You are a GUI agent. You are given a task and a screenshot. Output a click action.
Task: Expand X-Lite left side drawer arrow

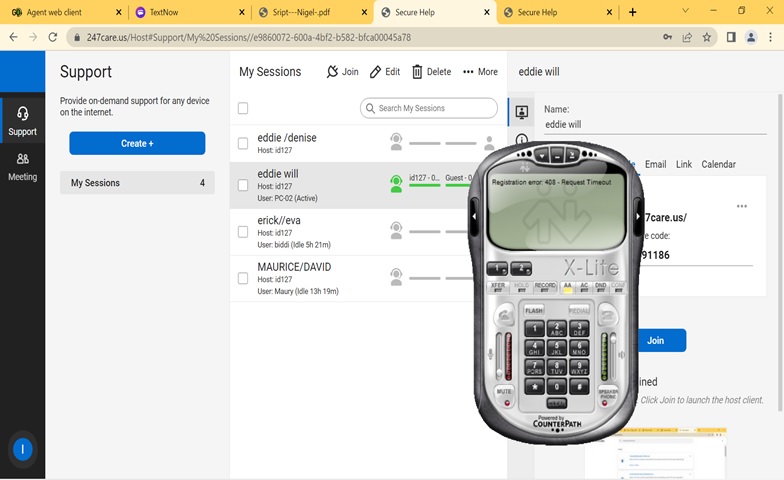click(x=474, y=216)
